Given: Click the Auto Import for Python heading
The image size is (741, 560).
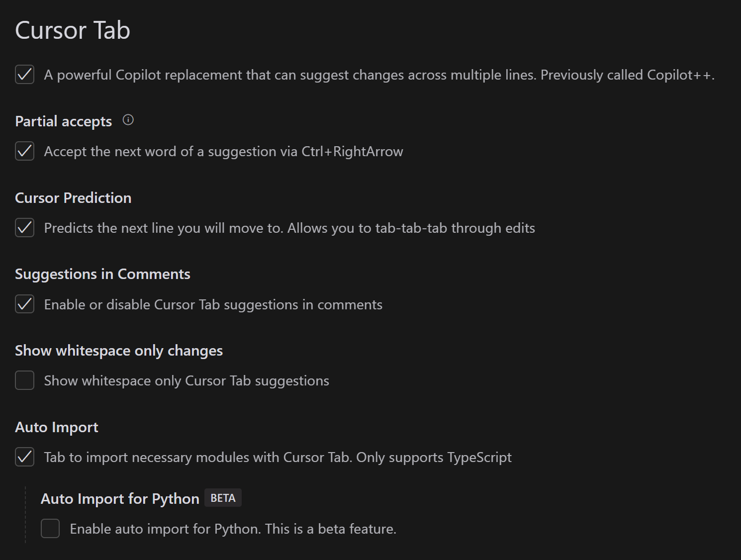Looking at the screenshot, I should 120,499.
